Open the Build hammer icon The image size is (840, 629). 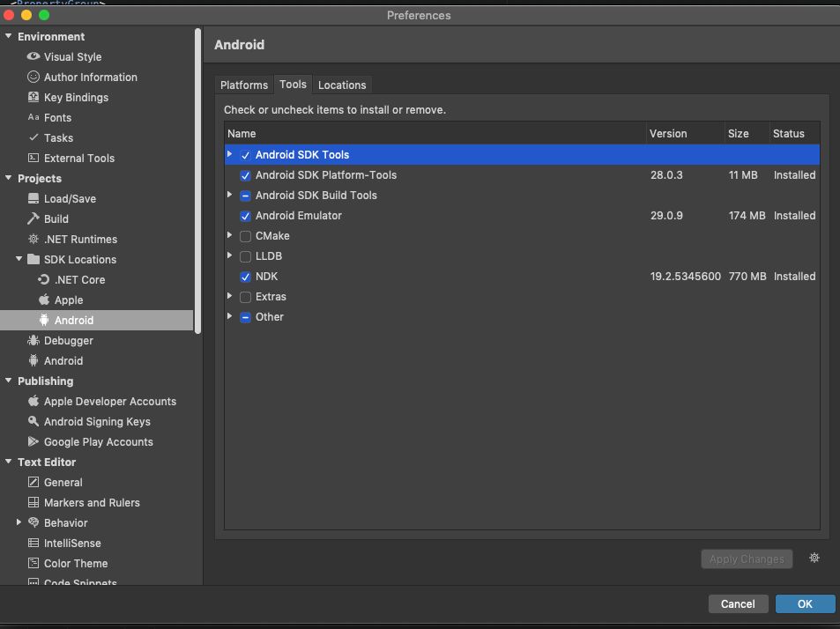pos(33,218)
